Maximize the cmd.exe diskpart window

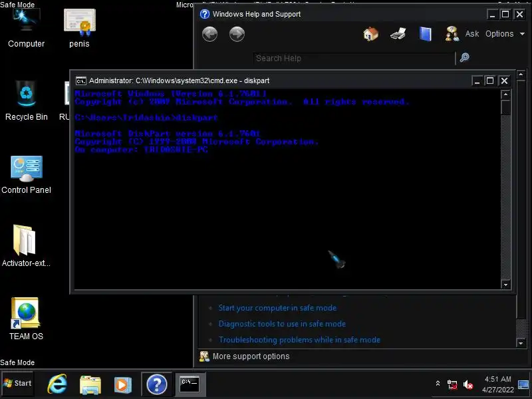[x=490, y=80]
